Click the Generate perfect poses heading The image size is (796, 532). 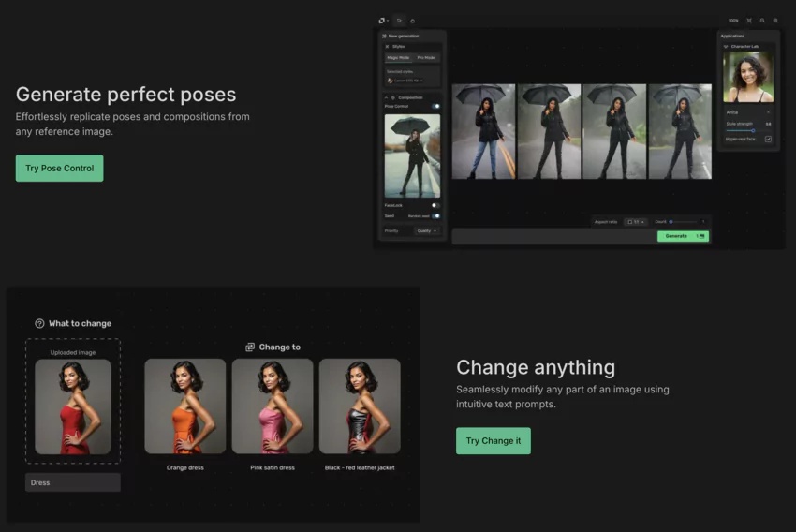125,95
